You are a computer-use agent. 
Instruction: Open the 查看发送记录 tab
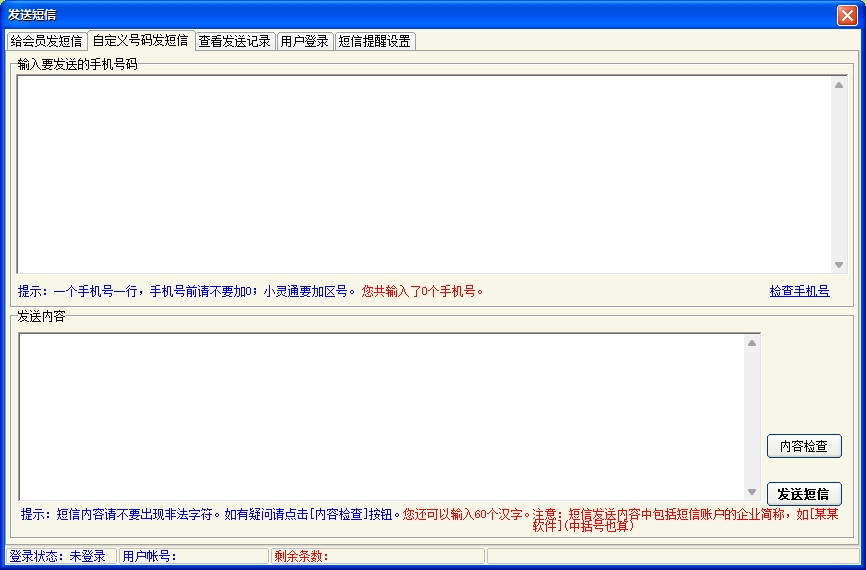tap(234, 42)
